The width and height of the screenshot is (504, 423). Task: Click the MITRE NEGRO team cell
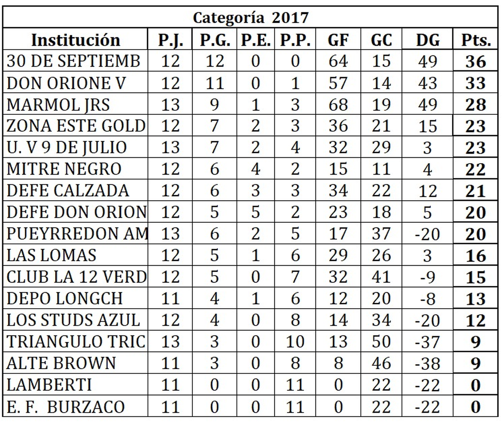point(76,169)
